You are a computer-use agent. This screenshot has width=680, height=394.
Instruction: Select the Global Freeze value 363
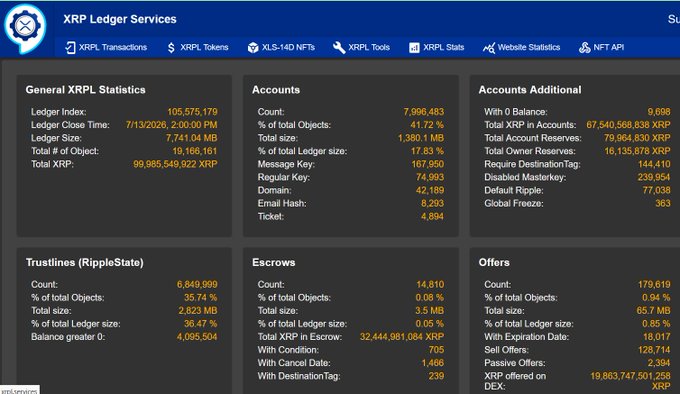tap(663, 203)
